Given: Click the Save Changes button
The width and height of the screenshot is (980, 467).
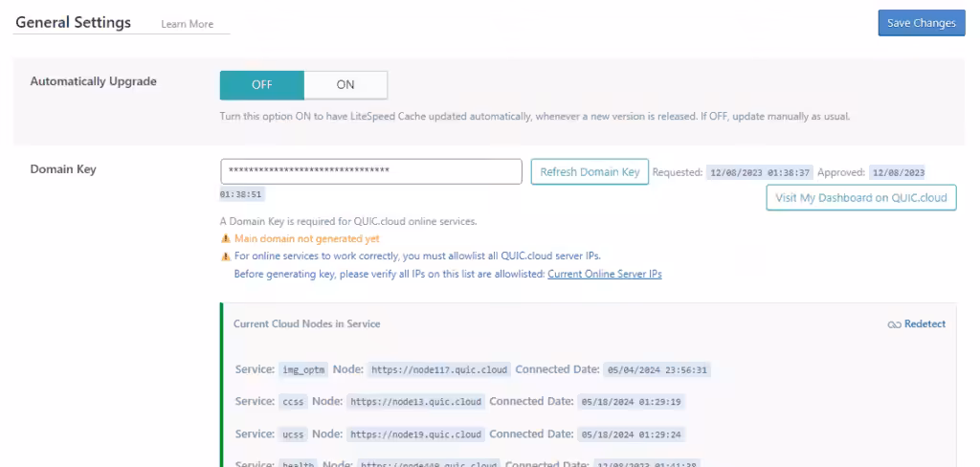Looking at the screenshot, I should 921,23.
